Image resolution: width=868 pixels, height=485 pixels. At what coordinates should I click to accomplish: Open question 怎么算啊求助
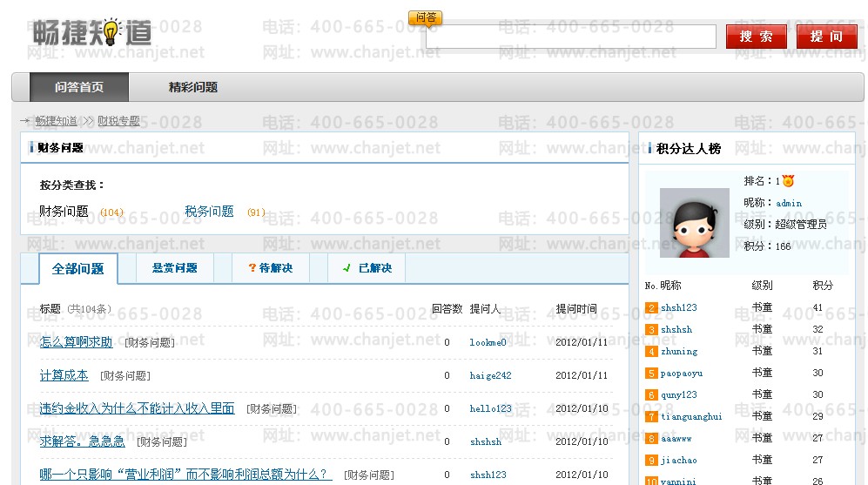76,342
